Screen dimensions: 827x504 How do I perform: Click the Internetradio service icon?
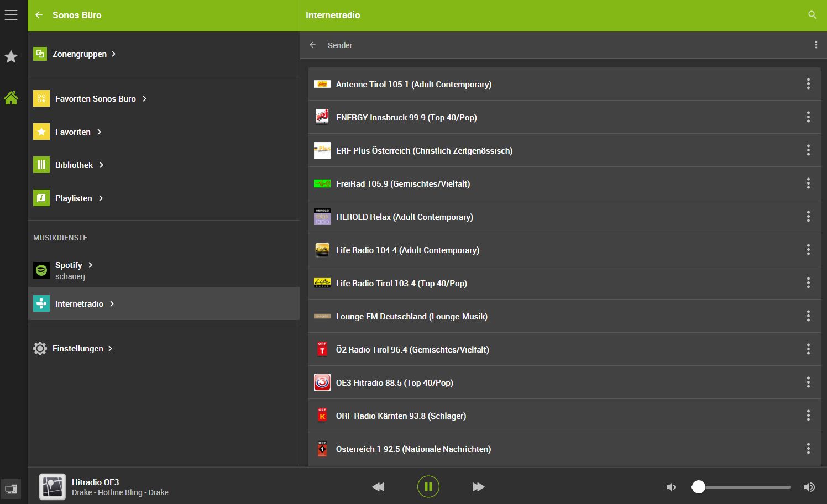41,303
